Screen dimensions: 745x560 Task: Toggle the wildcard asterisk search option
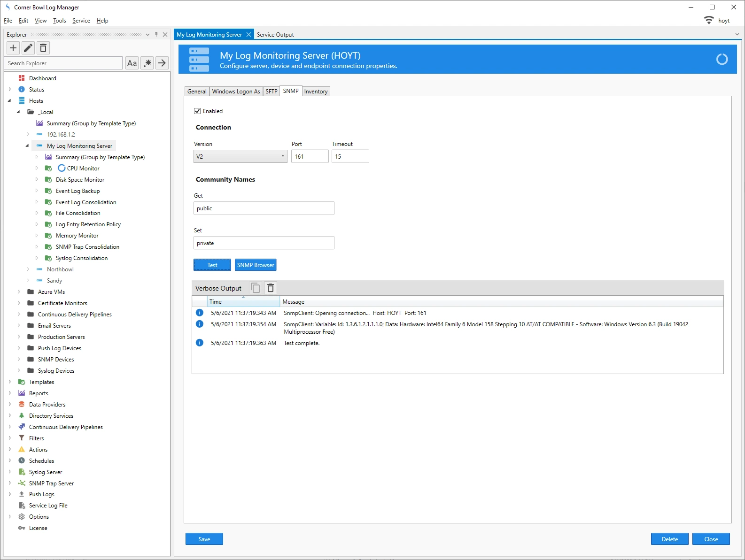click(147, 63)
